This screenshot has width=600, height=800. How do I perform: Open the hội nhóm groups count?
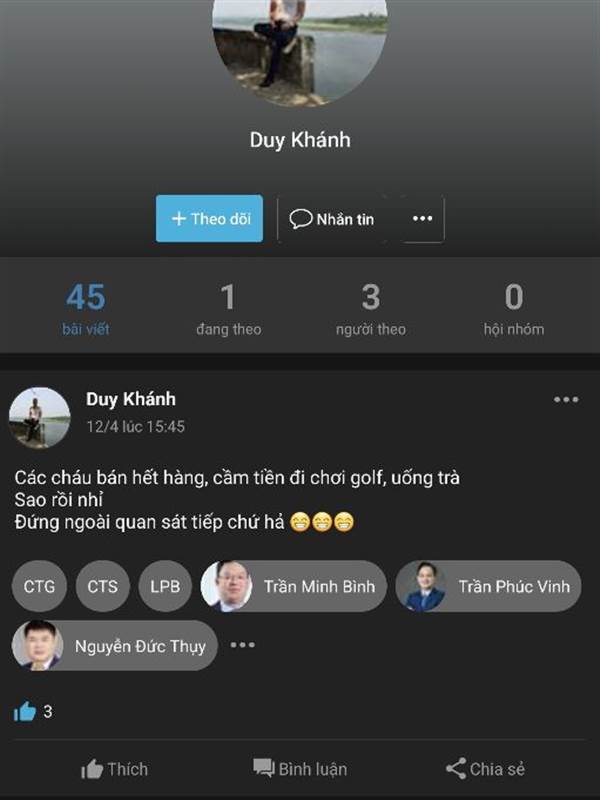click(514, 309)
